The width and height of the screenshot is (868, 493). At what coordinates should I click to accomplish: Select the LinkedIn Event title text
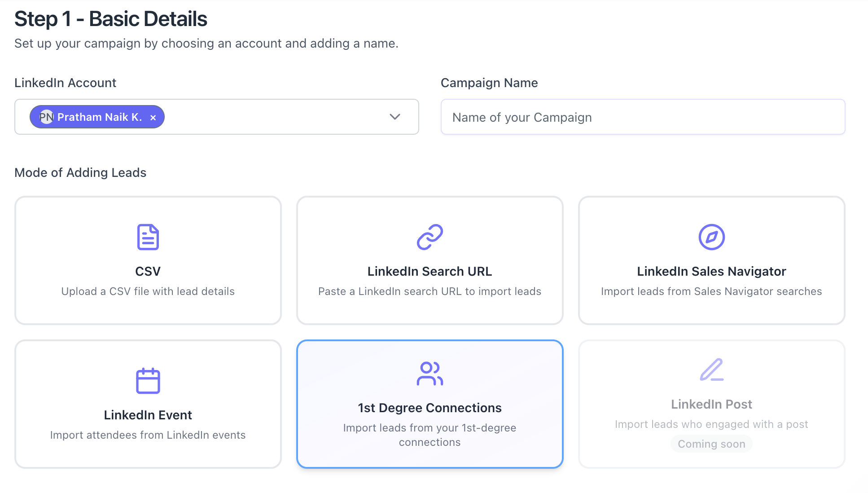point(148,415)
